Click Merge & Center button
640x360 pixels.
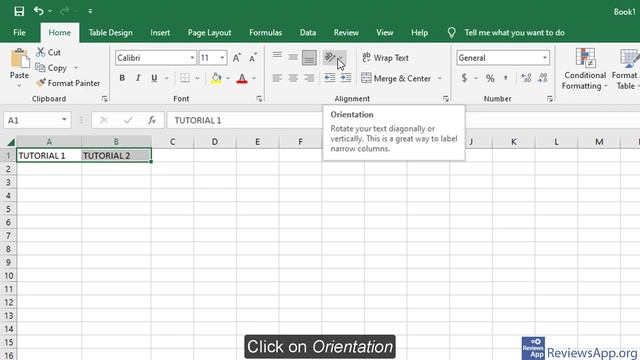[x=396, y=78]
